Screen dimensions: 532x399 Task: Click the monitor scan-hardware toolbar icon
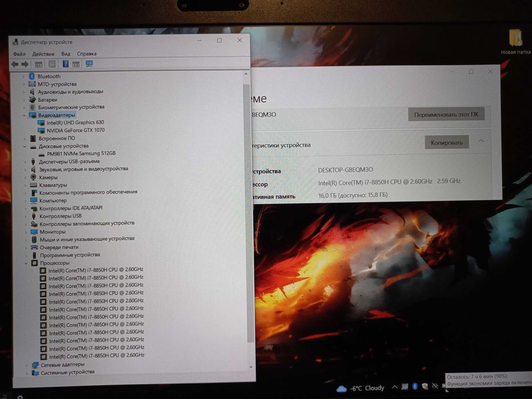pos(89,64)
